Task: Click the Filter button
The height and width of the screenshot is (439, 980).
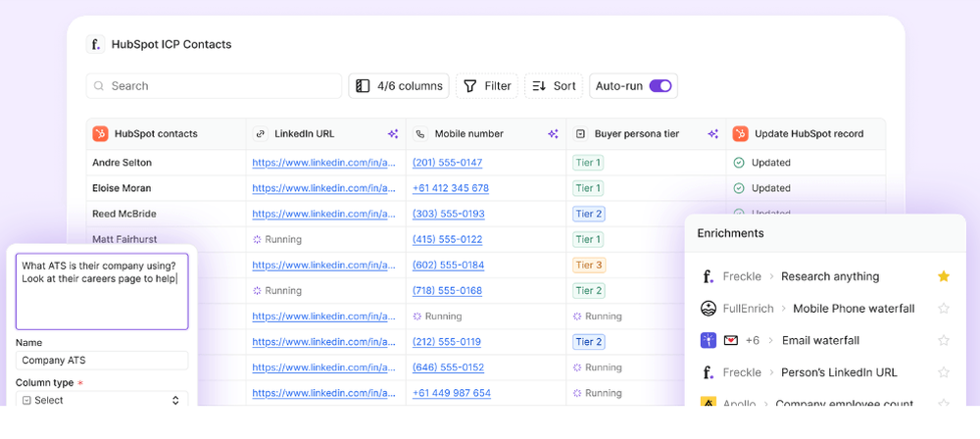Action: [487, 86]
